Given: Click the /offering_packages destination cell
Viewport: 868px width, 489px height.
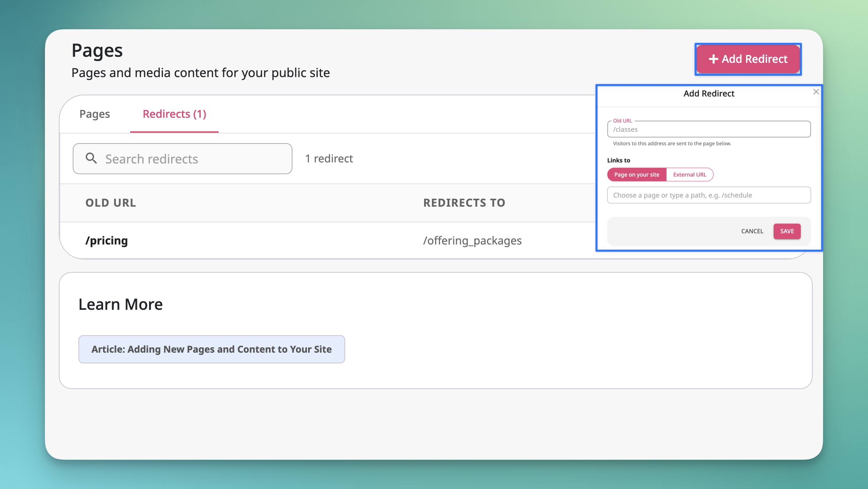Looking at the screenshot, I should pos(472,241).
